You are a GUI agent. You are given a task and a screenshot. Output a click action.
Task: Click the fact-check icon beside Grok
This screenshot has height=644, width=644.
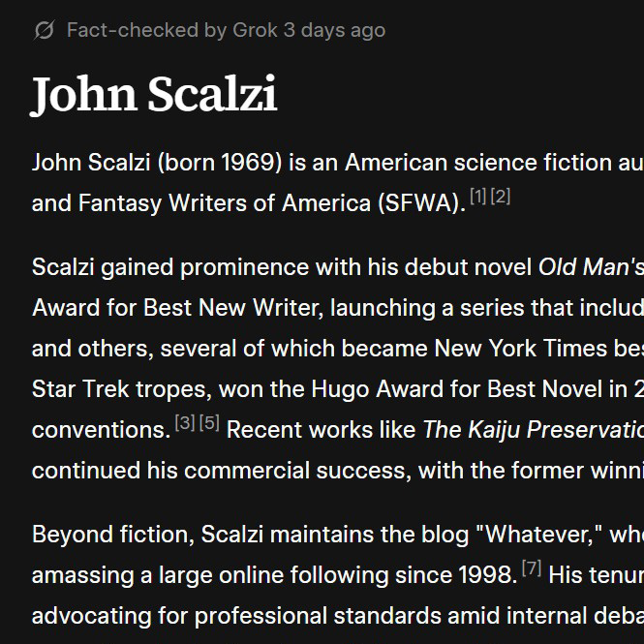click(45, 30)
